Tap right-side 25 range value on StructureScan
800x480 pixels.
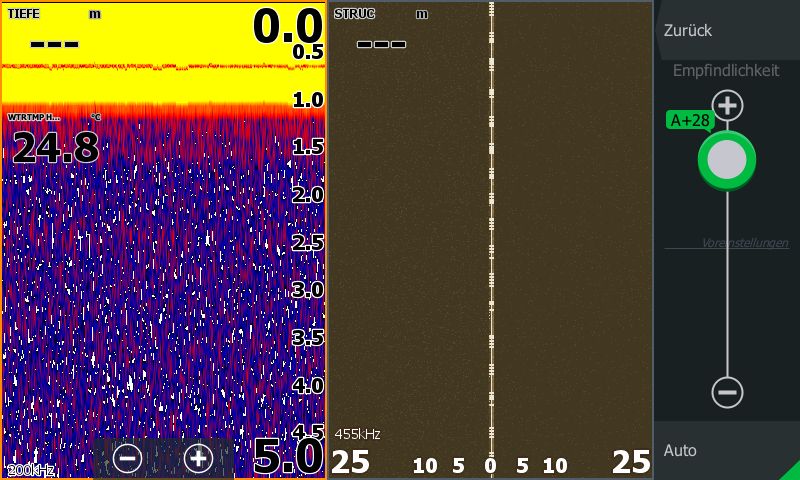(631, 462)
